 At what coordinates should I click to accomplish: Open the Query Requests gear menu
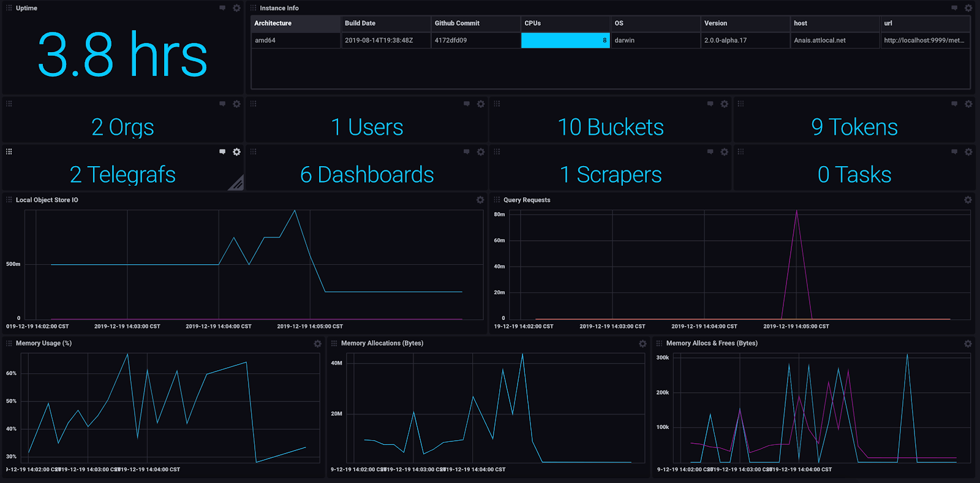point(968,200)
